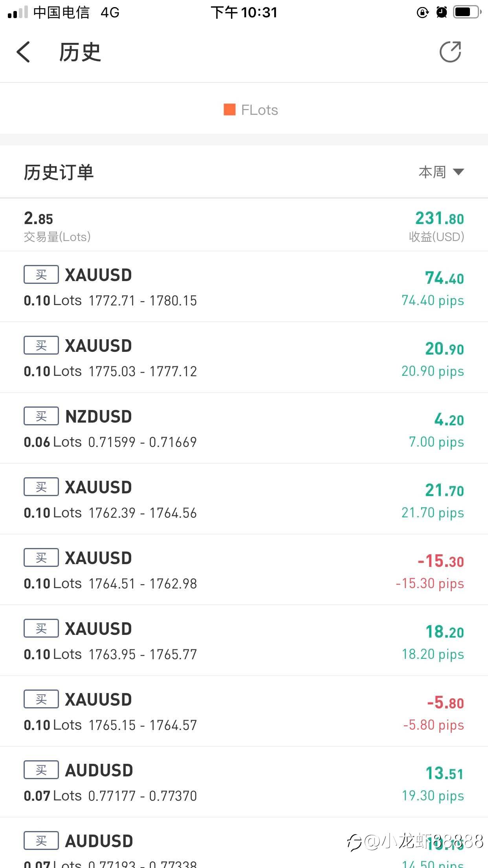Open the losing XAUUSD -15.30 order
The image size is (488, 868).
point(244,570)
